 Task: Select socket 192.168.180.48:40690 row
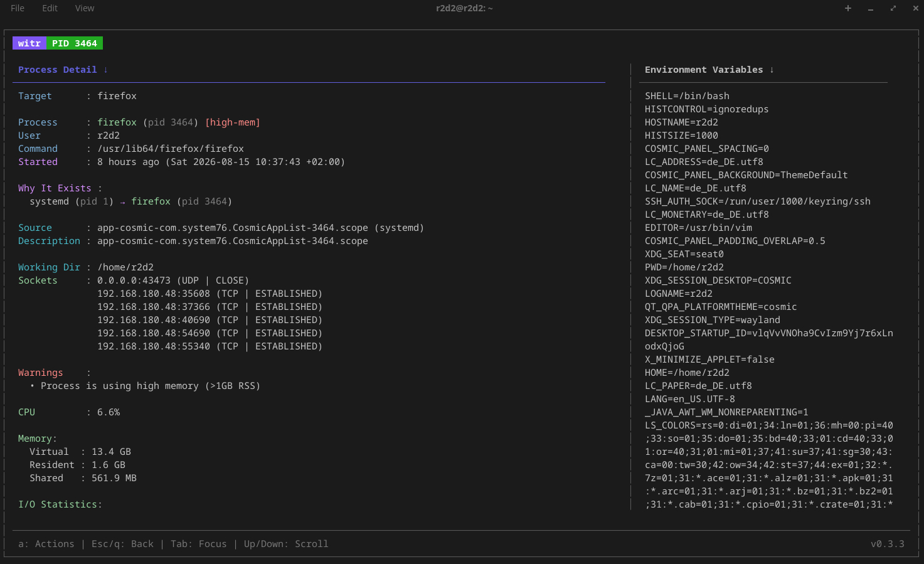[210, 320]
